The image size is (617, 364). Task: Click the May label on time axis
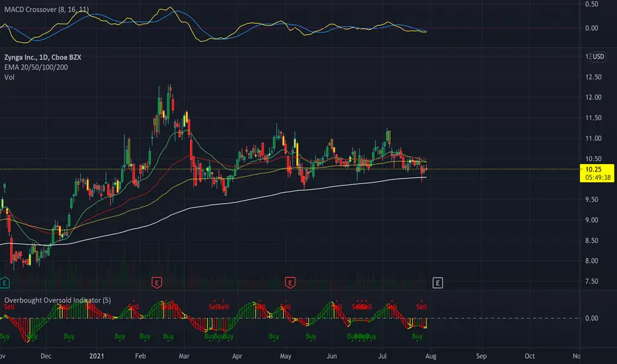[286, 356]
